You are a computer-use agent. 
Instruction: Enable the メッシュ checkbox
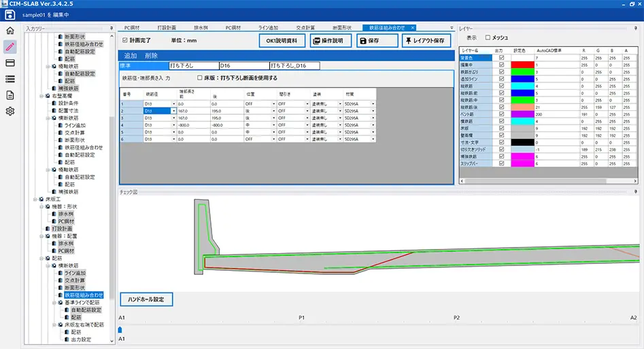[x=488, y=37]
